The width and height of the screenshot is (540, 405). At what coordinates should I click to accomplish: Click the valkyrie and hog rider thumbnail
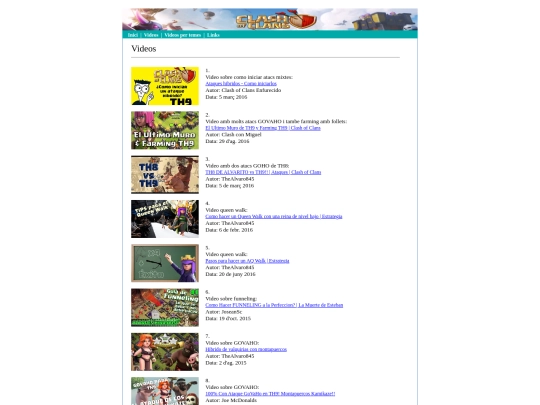165,352
